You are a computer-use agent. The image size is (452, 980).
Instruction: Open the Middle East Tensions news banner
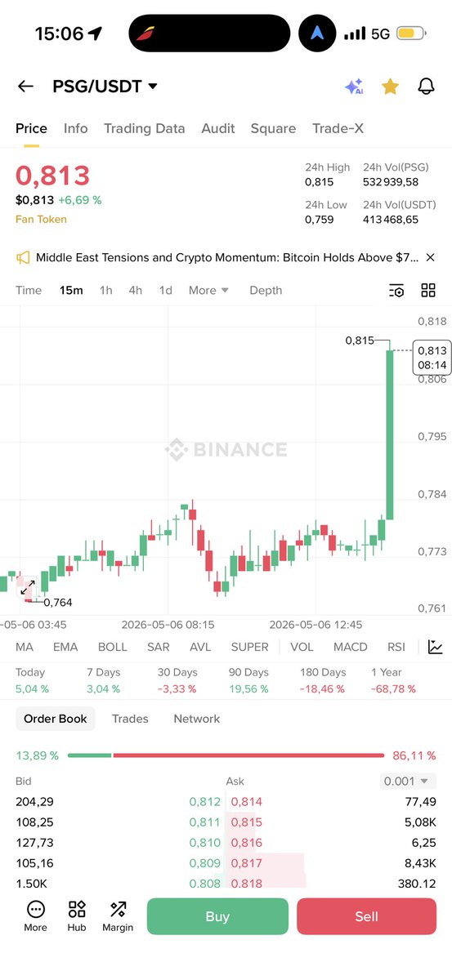pyautogui.click(x=227, y=257)
